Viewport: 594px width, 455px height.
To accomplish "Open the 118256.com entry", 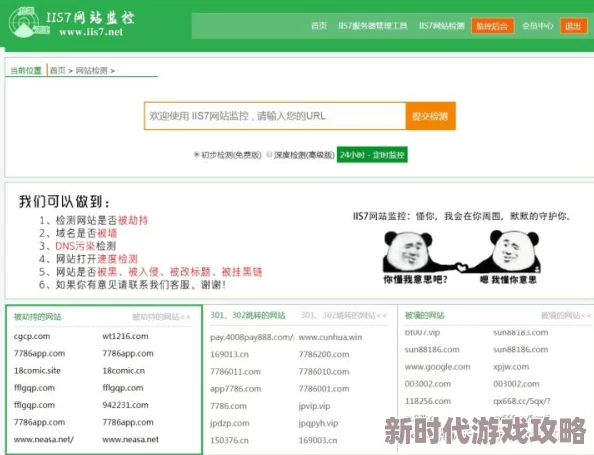I will tap(428, 401).
